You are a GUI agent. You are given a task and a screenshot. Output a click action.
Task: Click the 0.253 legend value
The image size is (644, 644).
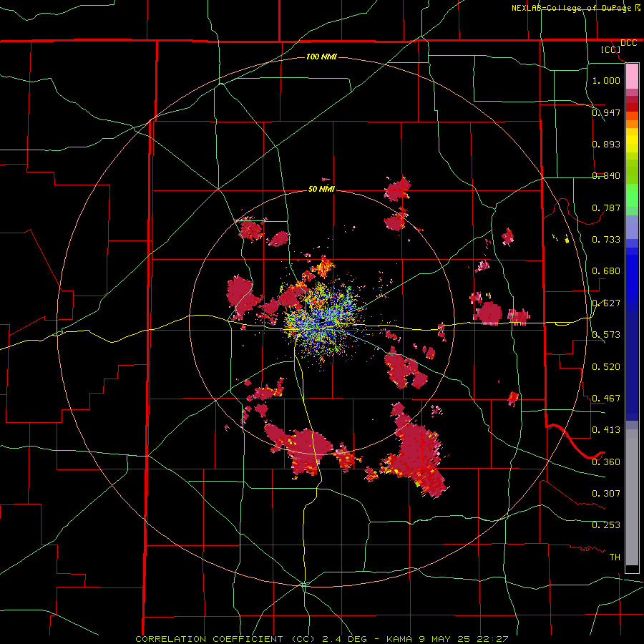coord(606,525)
